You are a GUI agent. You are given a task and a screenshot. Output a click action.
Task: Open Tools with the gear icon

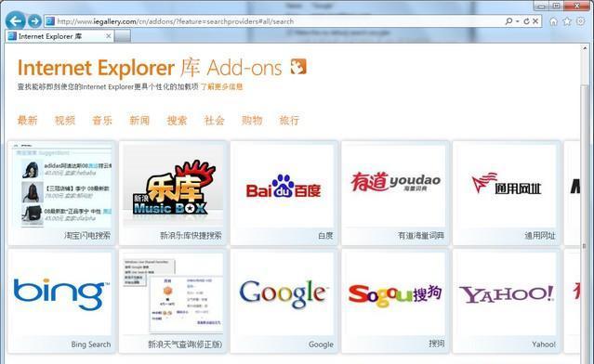[x=580, y=21]
